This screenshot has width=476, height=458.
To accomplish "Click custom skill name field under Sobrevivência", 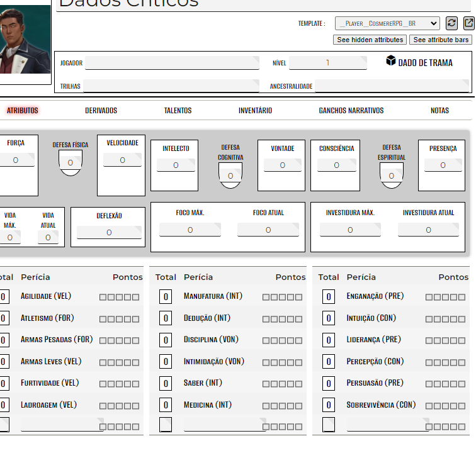I will 388,424.
